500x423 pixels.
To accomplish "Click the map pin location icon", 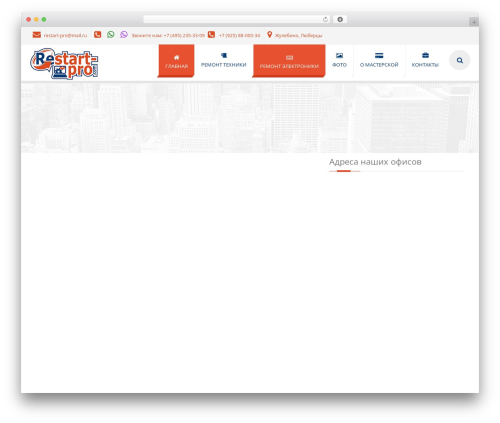I will click(269, 34).
